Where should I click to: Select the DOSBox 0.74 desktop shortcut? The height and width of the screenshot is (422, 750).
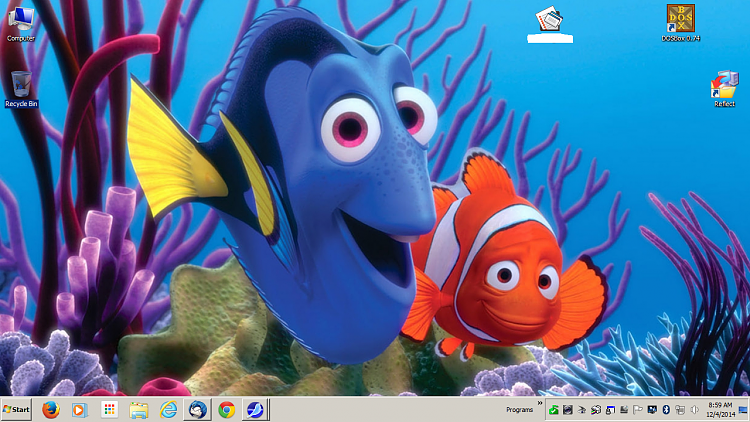tap(681, 23)
